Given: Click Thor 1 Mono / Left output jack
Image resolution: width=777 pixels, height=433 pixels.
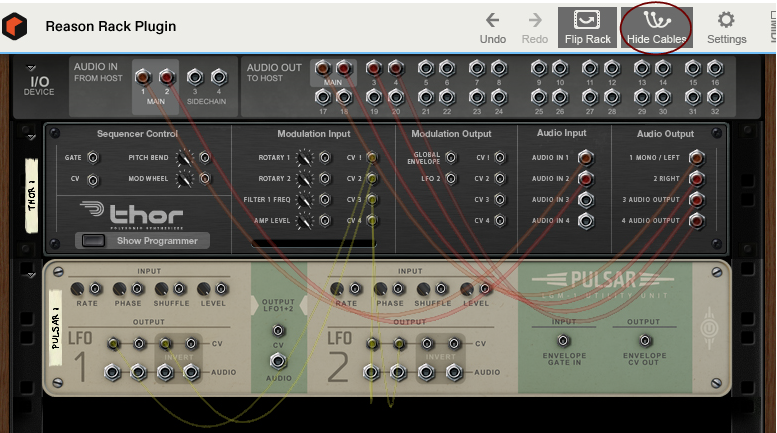Looking at the screenshot, I should coord(696,158).
